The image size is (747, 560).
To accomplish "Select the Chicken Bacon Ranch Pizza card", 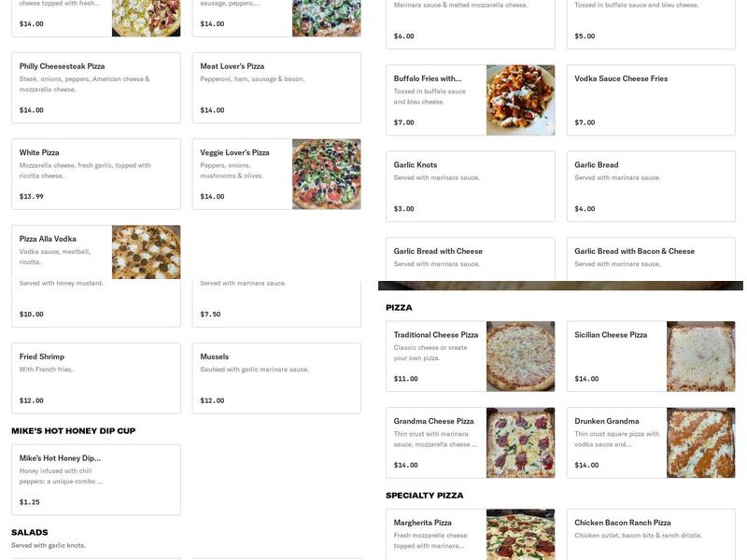I will [649, 532].
